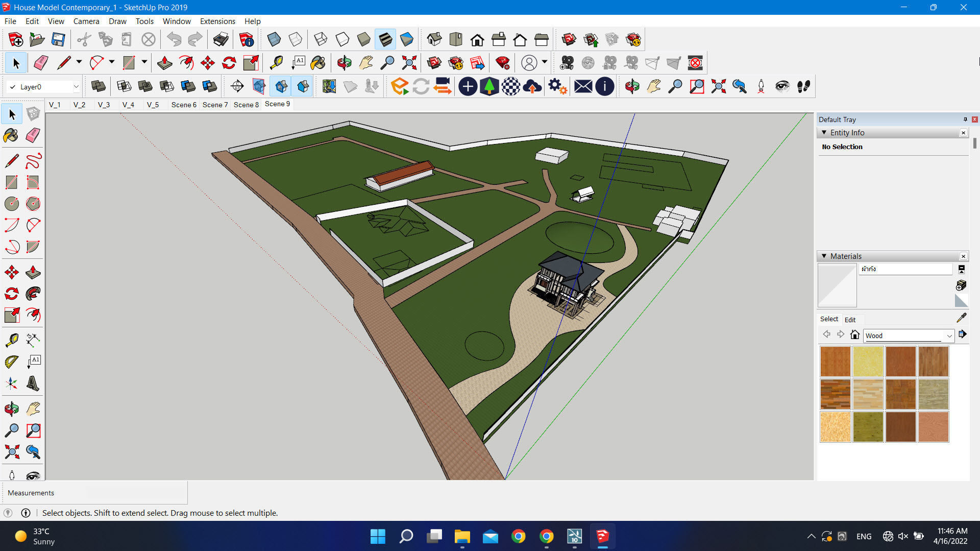Activate the Look Around eye tool

point(782,86)
